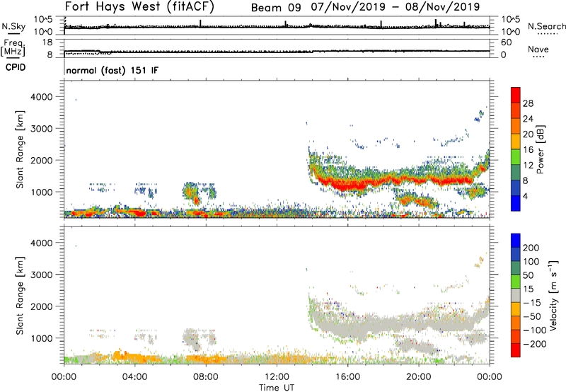
Task: Click the "24" value on Power colorbar
Action: (528, 119)
